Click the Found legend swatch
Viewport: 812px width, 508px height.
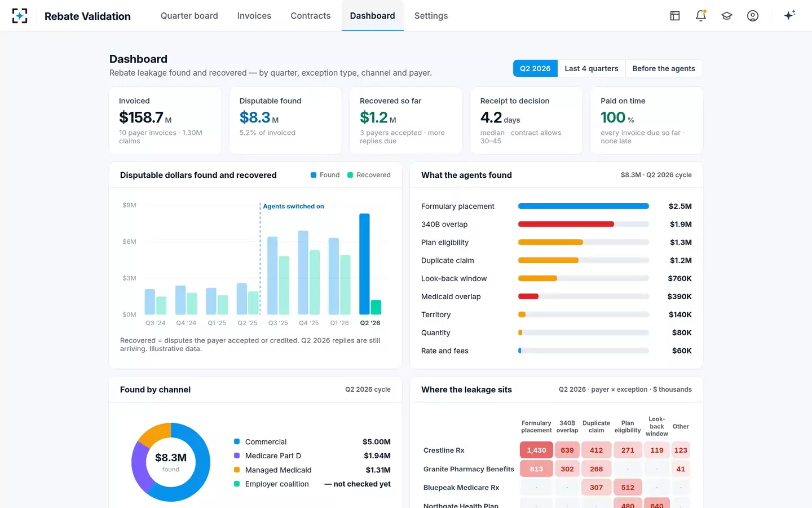(x=314, y=175)
